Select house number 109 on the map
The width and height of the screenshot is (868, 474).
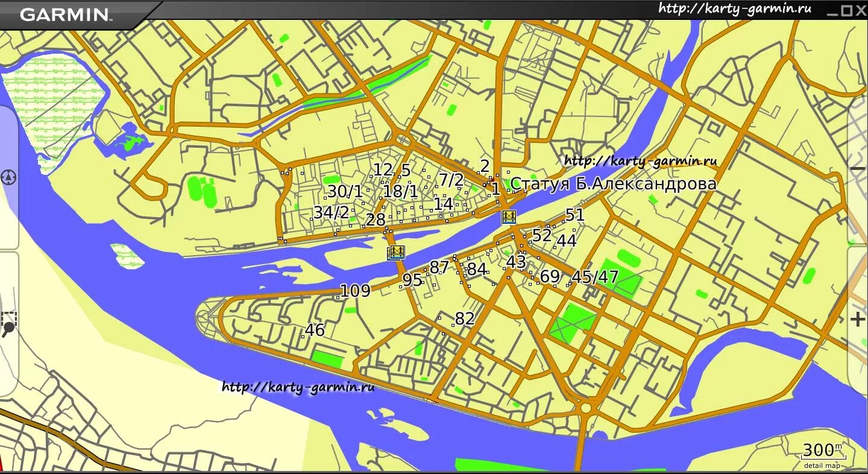tap(355, 291)
